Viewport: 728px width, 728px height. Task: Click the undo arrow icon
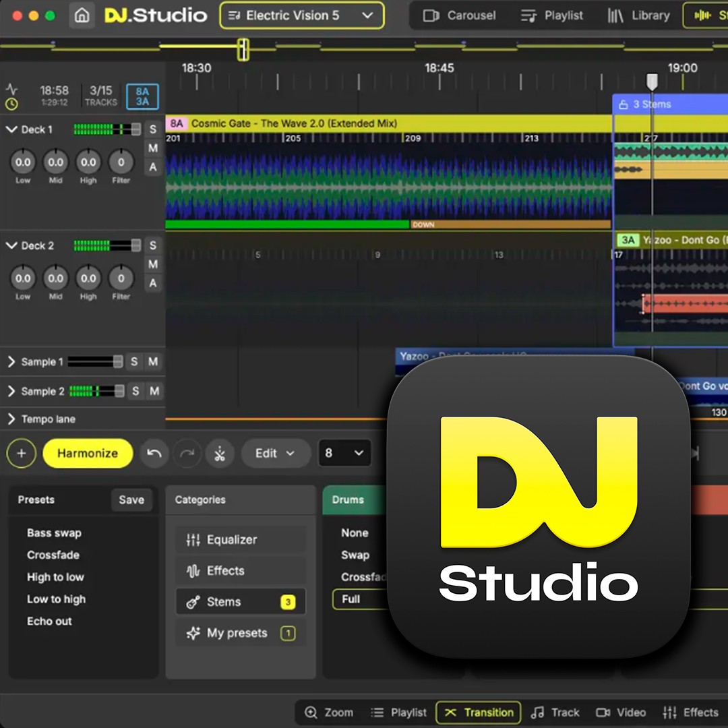[x=154, y=454]
